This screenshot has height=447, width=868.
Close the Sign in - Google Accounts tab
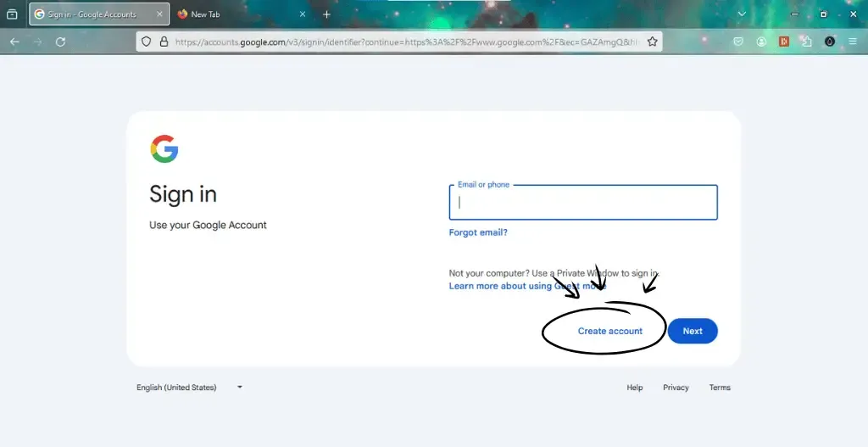pyautogui.click(x=157, y=14)
